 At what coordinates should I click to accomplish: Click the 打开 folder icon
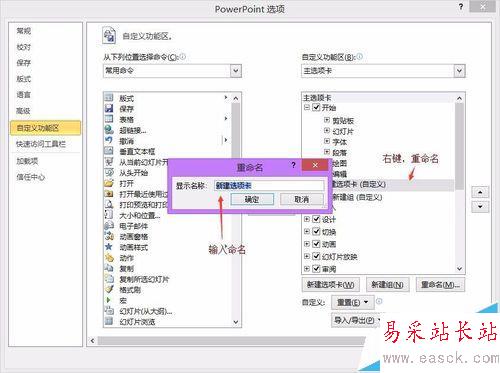(x=109, y=183)
